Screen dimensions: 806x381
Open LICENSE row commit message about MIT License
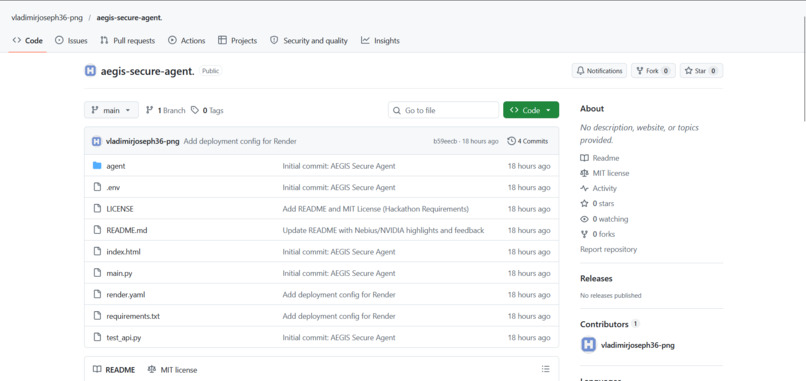click(376, 209)
